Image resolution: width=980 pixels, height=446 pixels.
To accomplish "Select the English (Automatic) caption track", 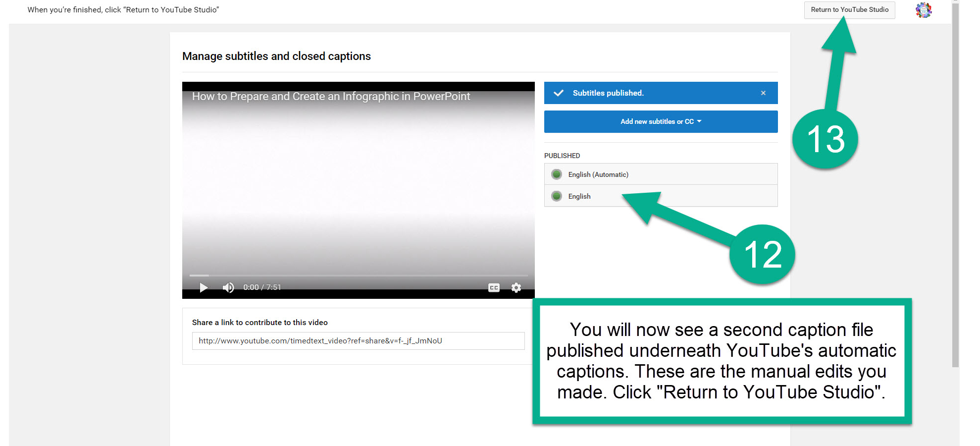I will pyautogui.click(x=661, y=174).
